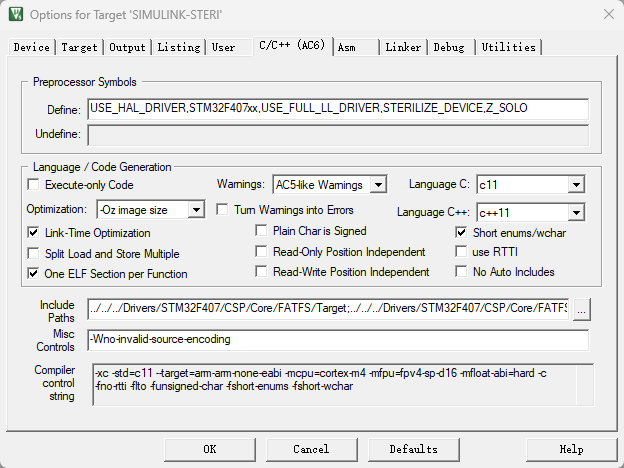Expand the Optimization level dropdown

click(151, 210)
